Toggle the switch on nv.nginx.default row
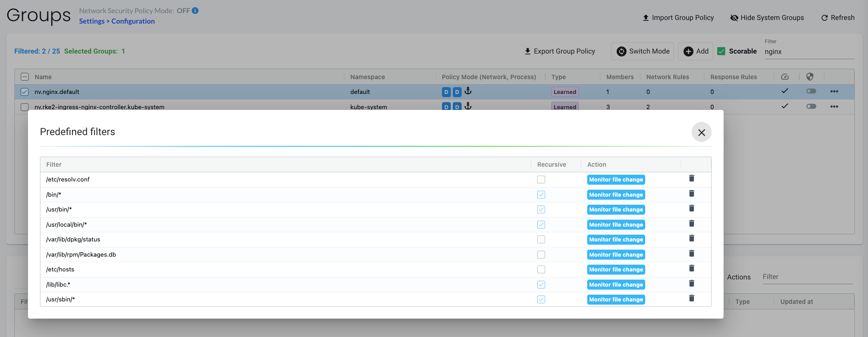Screen dimensions: 868x337 pyautogui.click(x=811, y=92)
